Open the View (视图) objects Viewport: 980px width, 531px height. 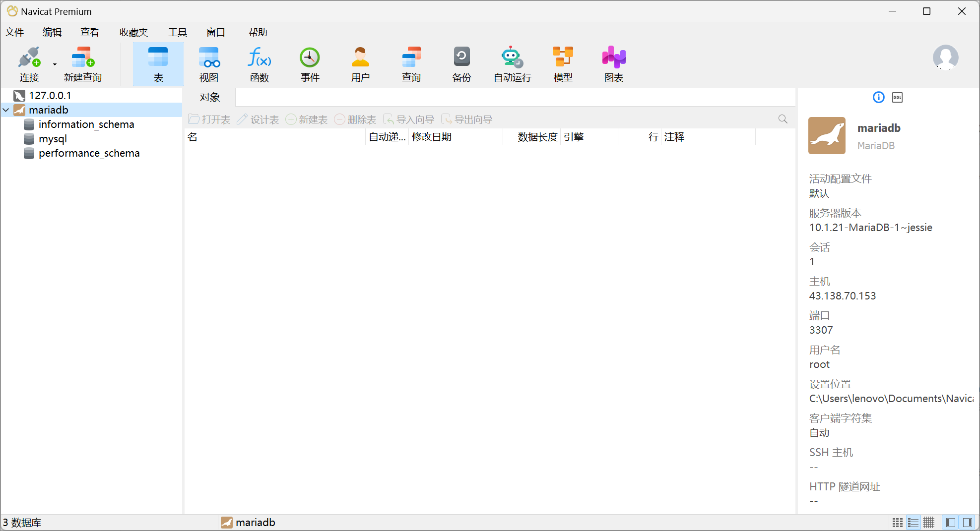point(209,64)
